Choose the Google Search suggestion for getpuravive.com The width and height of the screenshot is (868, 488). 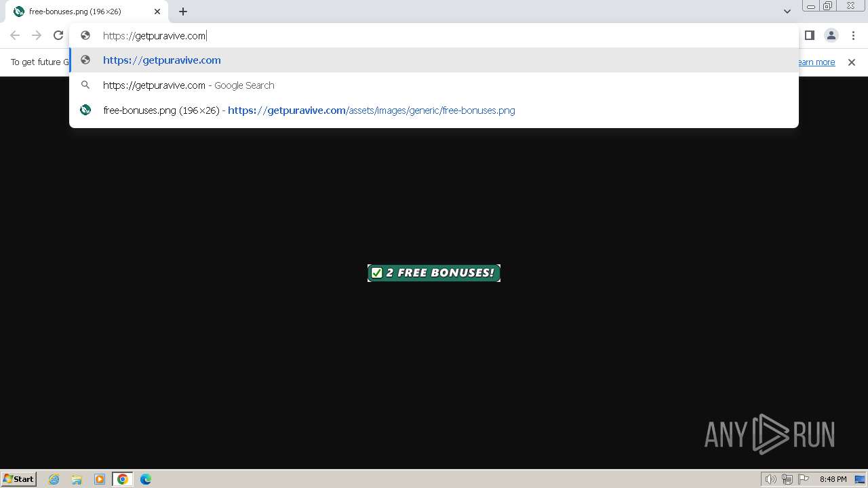[434, 85]
